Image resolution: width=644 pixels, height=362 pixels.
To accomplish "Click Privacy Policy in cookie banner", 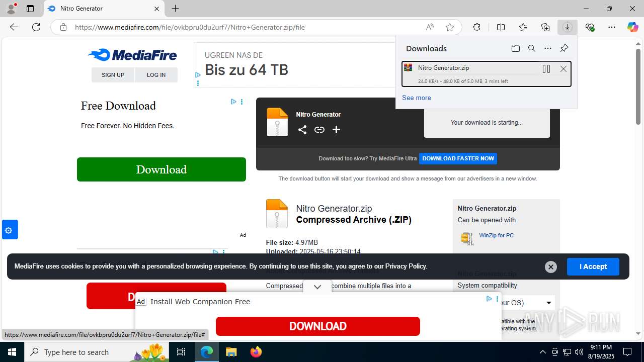I will point(406,266).
